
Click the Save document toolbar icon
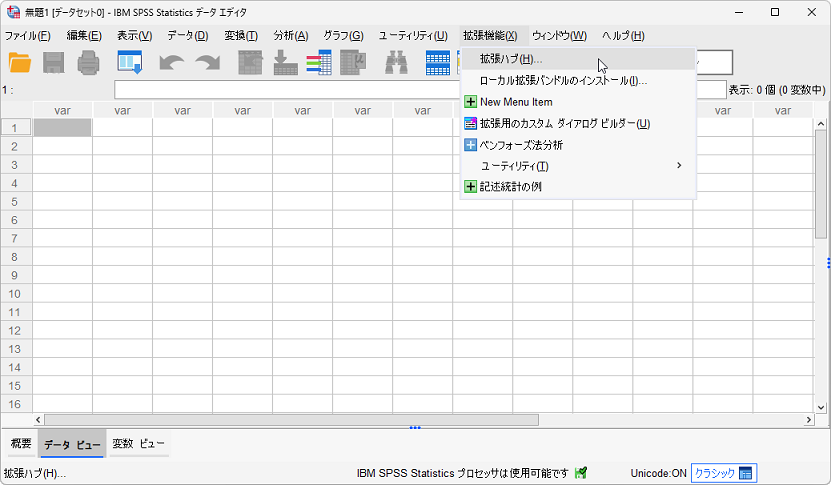tap(54, 63)
